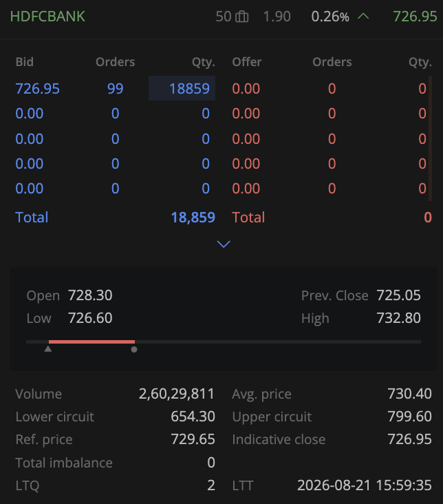Click the Bid column header
The width and height of the screenshot is (443, 504).
click(x=25, y=62)
